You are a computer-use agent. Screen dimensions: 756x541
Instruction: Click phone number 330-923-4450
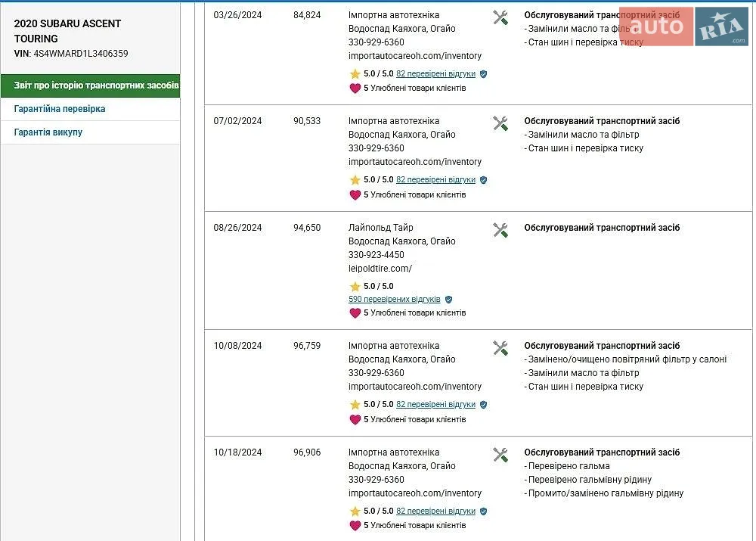tap(376, 255)
